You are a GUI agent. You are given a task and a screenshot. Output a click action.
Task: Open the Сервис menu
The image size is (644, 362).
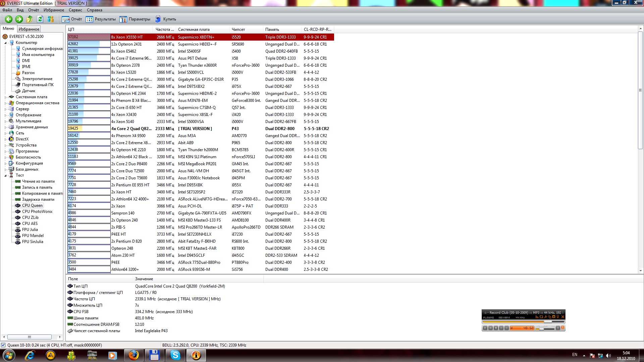click(75, 10)
